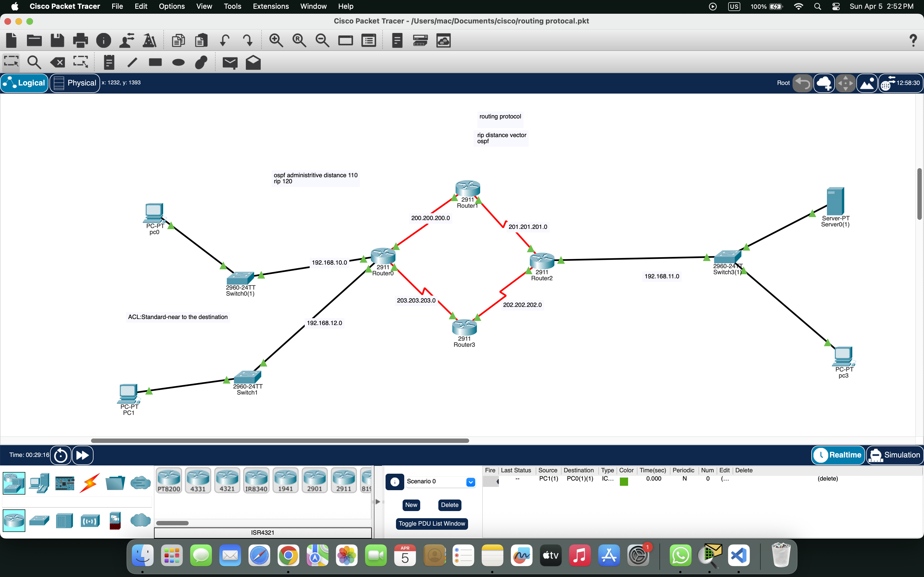Select the Draw Ellipse tool

click(178, 62)
